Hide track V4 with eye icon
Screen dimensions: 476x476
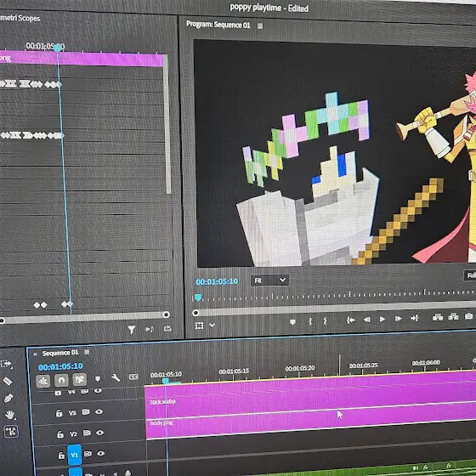coord(98,391)
